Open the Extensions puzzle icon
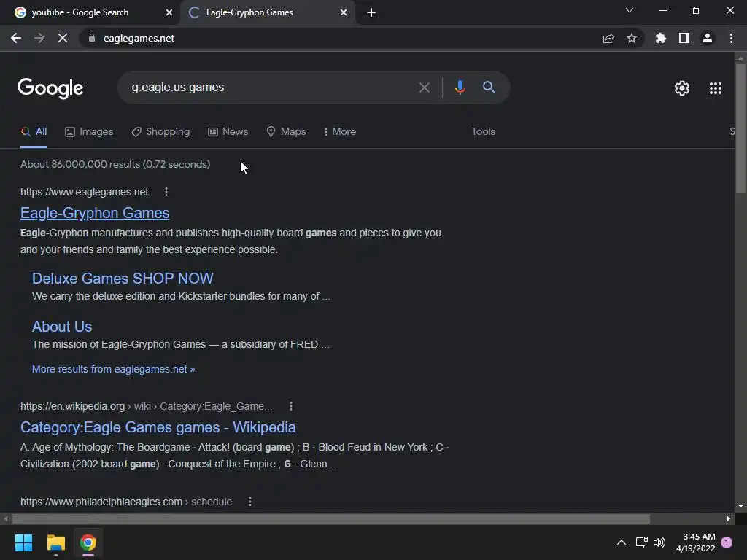Screen dimensions: 747x560 pyautogui.click(x=661, y=38)
